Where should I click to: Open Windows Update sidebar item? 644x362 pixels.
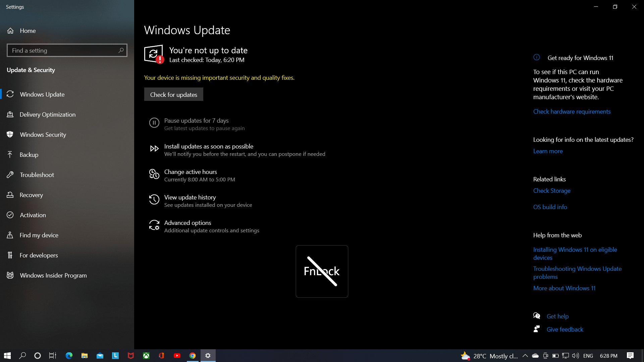[x=67, y=95]
